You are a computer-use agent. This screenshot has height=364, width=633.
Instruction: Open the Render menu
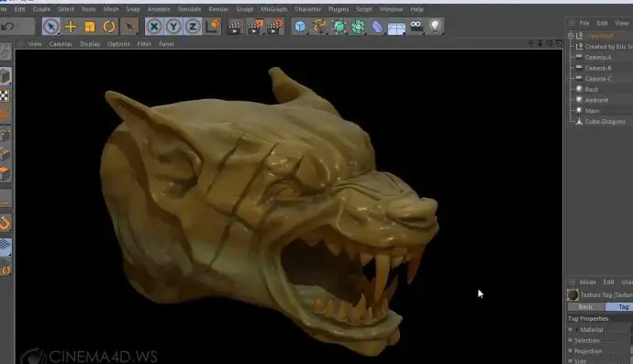point(218,9)
